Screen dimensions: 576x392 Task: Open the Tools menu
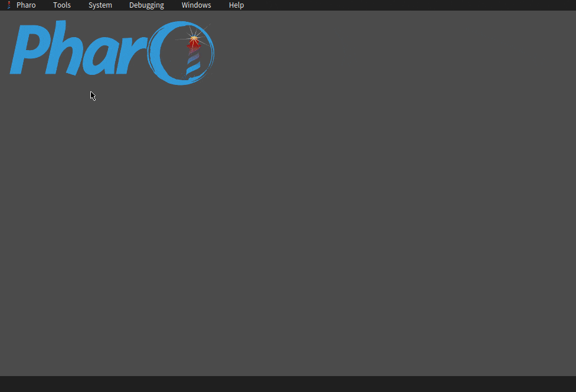(62, 5)
